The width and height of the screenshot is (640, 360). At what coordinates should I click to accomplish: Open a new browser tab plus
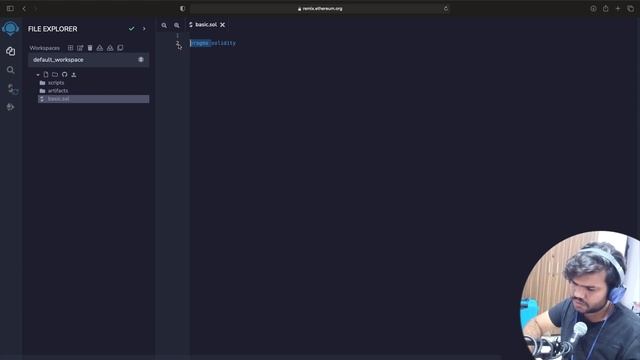(x=618, y=9)
